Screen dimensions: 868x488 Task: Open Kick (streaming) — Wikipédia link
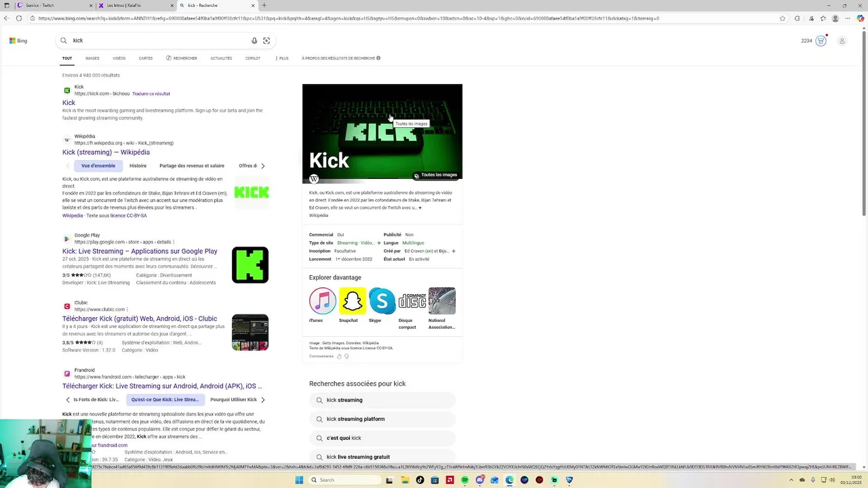106,152
